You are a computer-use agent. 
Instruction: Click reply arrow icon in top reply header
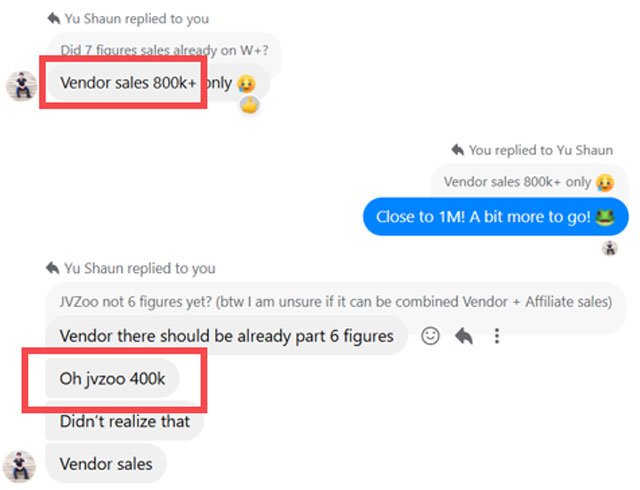click(54, 18)
